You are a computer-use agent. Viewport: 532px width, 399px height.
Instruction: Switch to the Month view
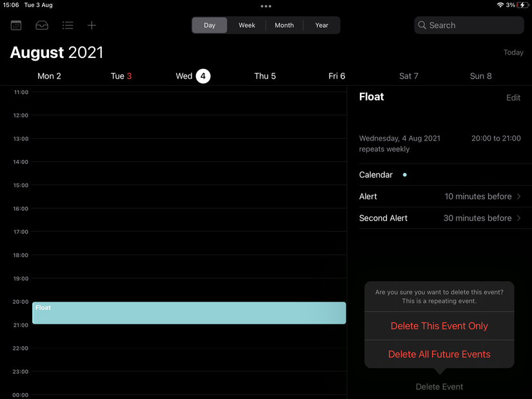coord(284,25)
